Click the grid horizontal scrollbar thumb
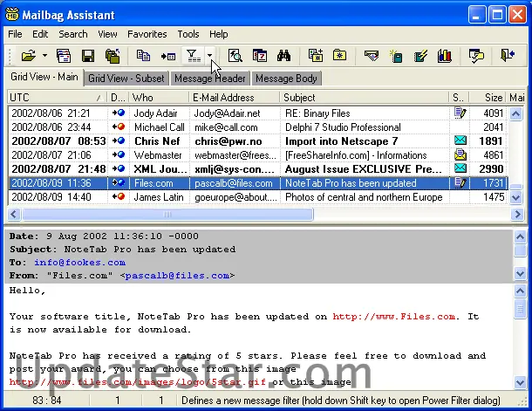 coord(167,214)
